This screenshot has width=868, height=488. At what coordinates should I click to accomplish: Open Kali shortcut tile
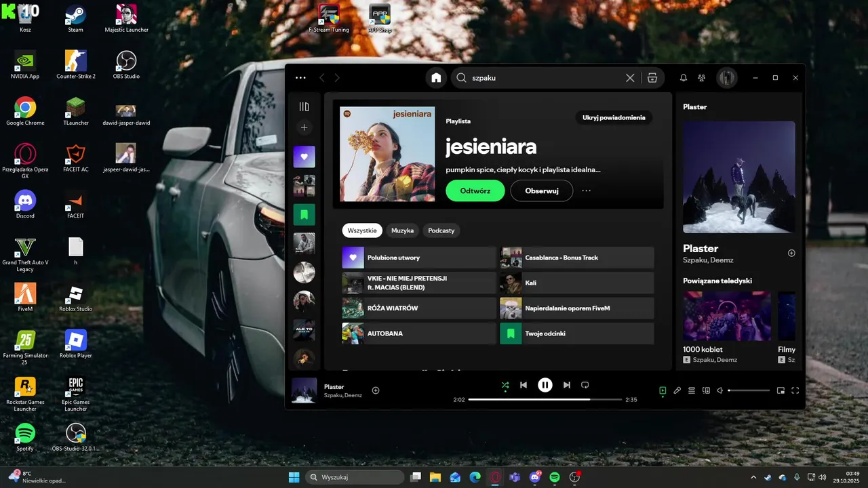(577, 283)
